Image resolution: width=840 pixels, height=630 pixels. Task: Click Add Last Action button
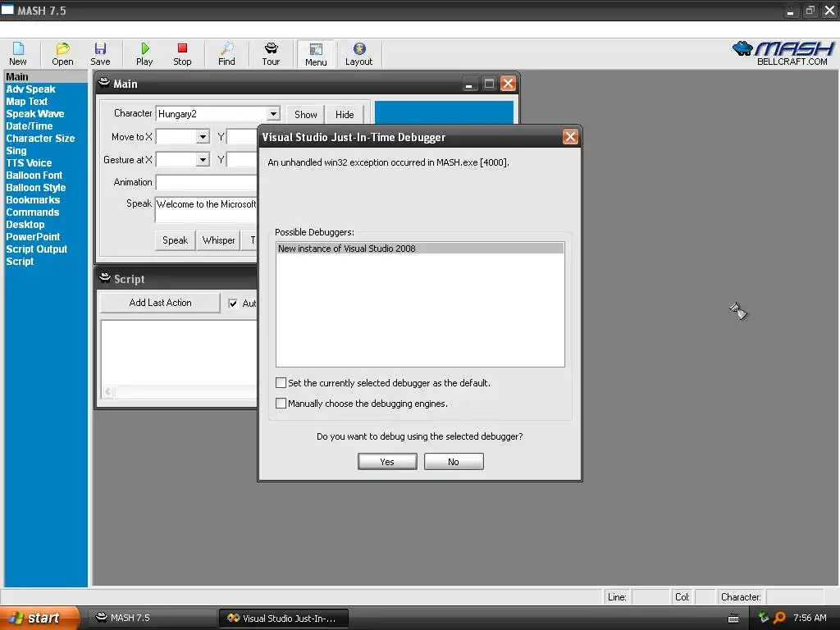pyautogui.click(x=160, y=303)
